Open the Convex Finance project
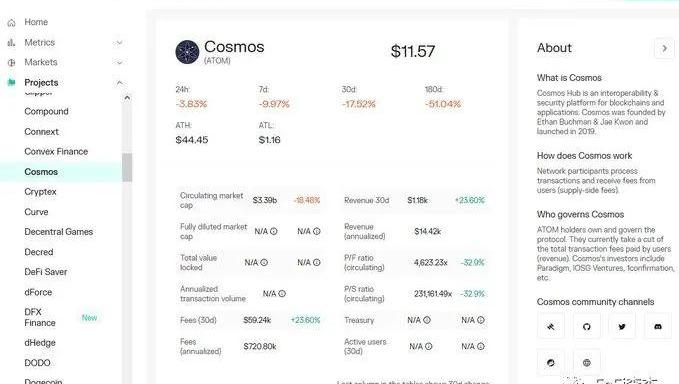Screen dimensions: 679x384 pyautogui.click(x=56, y=152)
